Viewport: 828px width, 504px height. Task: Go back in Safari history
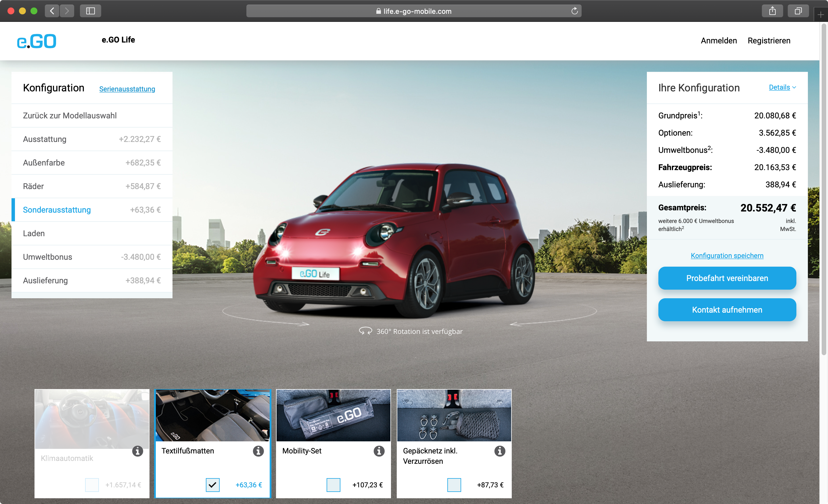pos(52,11)
